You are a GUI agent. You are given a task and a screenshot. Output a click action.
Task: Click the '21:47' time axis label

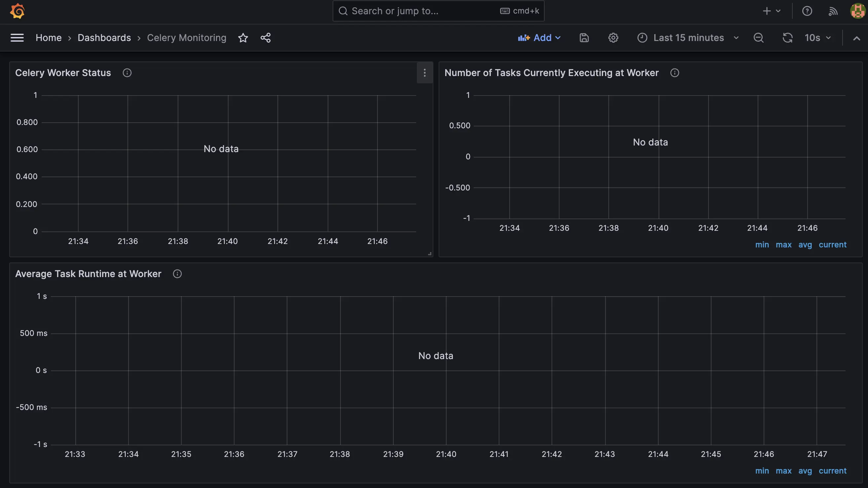tap(817, 454)
